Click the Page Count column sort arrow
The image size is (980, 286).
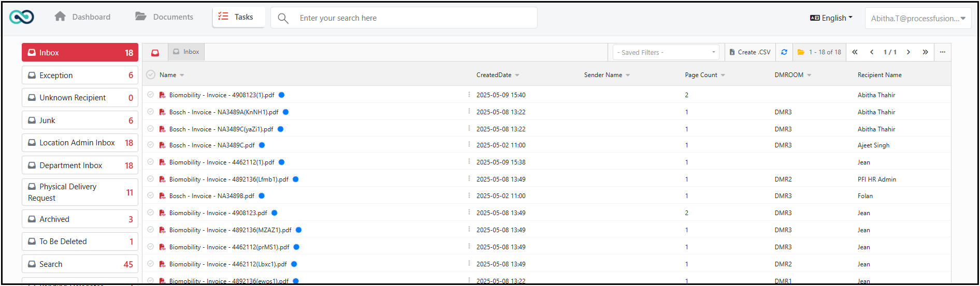[723, 76]
